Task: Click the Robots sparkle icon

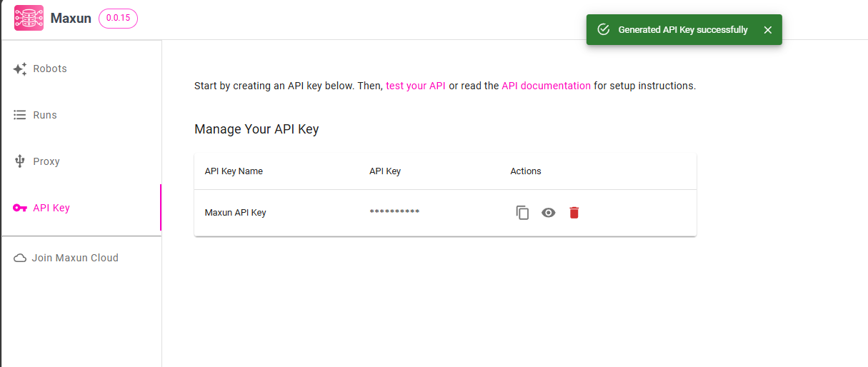Action: pos(20,69)
